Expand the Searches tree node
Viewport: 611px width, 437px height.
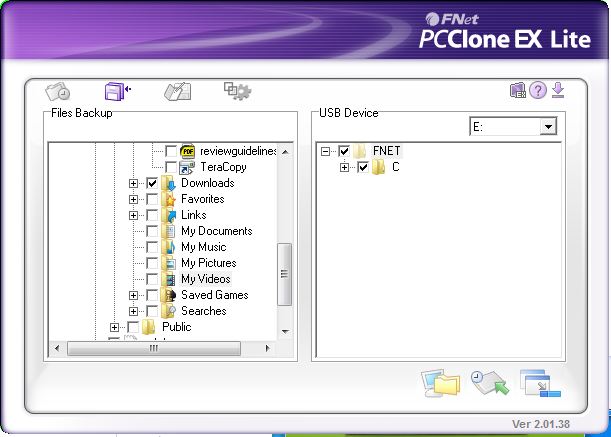[133, 311]
